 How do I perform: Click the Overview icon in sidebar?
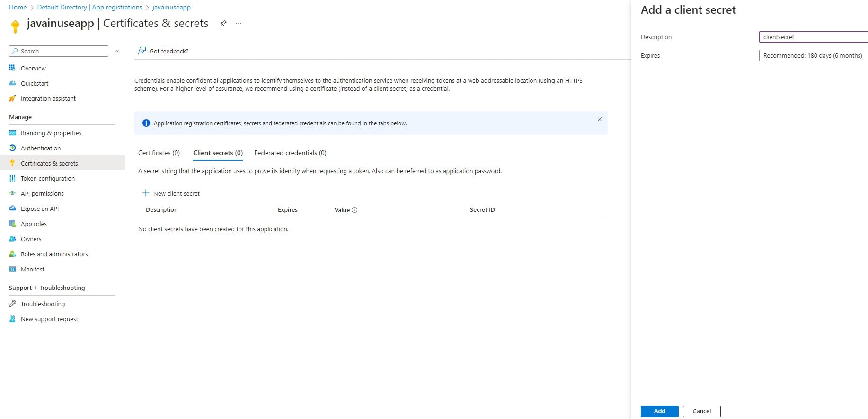click(x=12, y=68)
